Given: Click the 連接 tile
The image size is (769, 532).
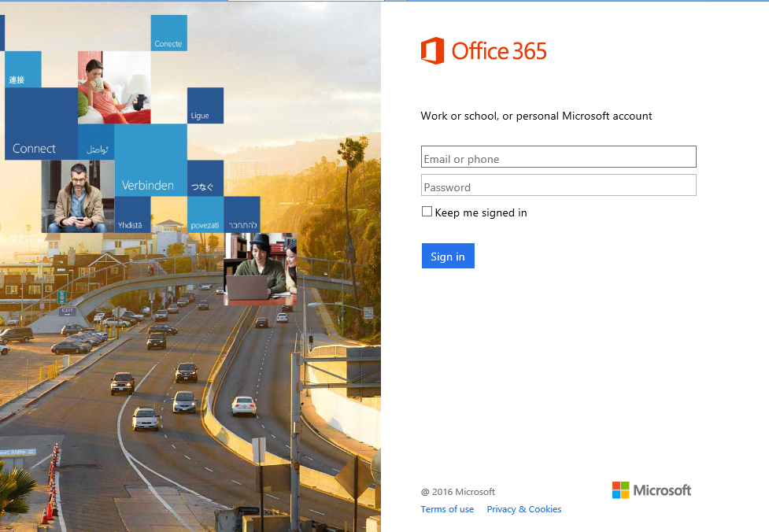Looking at the screenshot, I should pos(23,69).
